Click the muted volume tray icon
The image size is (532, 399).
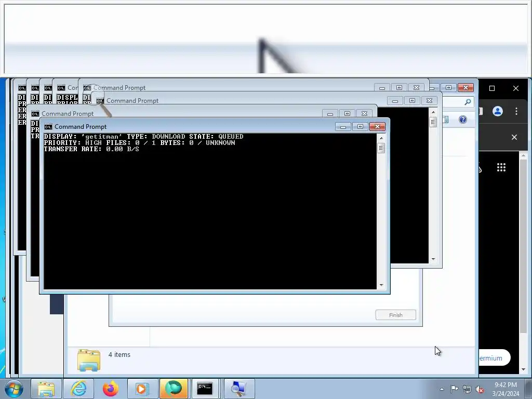click(x=480, y=389)
